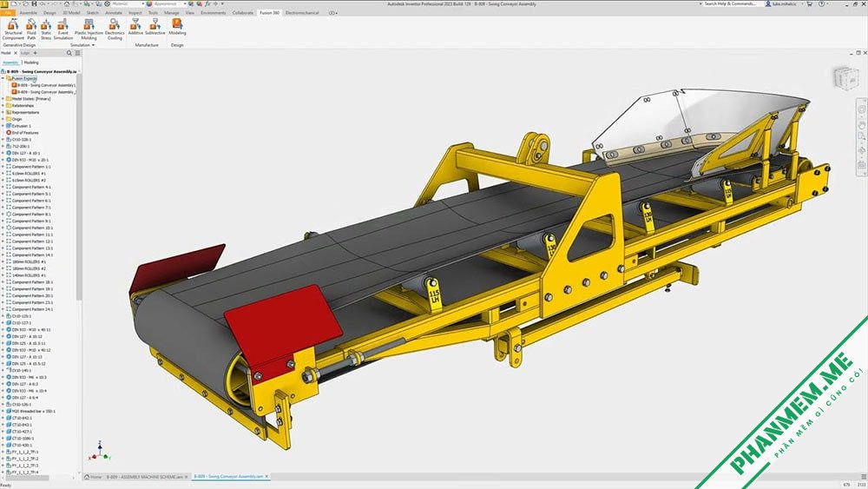
Task: Open the Event Simulation tool
Action: [63, 29]
